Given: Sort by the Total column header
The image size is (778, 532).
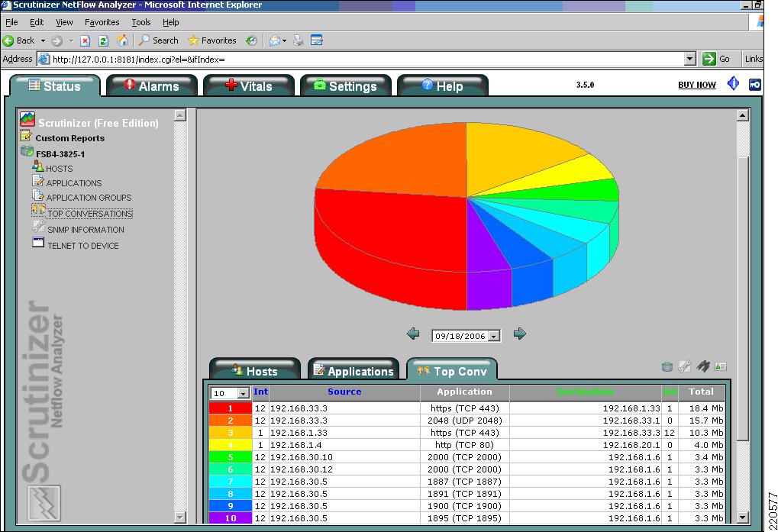Looking at the screenshot, I should pos(701,392).
